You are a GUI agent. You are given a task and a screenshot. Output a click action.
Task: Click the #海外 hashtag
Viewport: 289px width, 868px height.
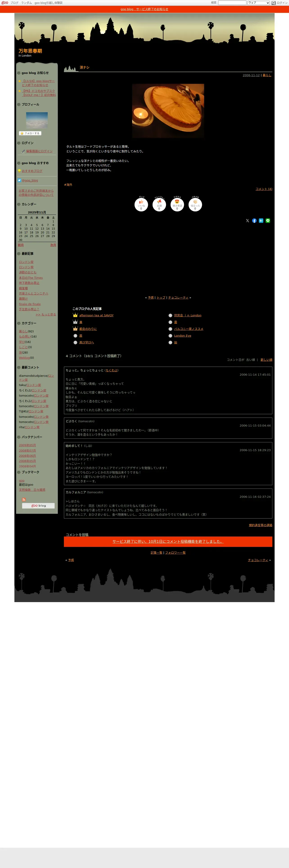68,185
